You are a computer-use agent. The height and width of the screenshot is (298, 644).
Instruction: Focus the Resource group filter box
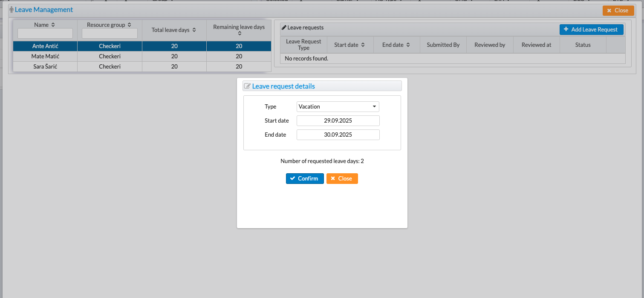[110, 33]
